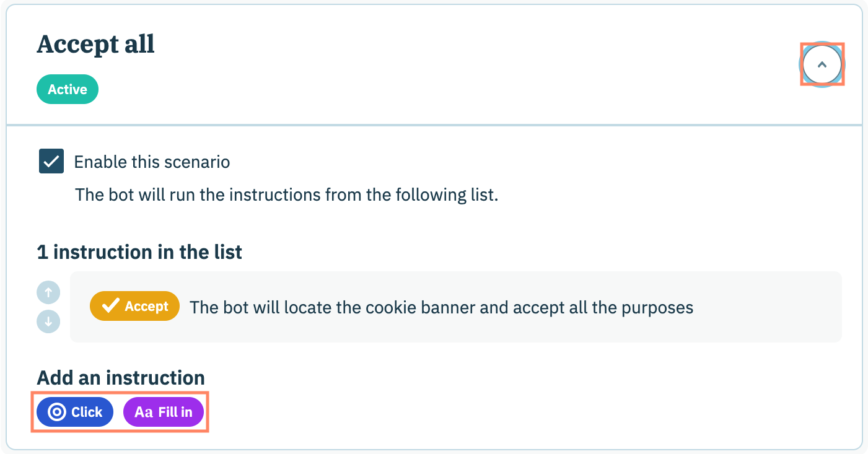Move the Accept instruction up
This screenshot has width=868, height=454.
click(48, 291)
